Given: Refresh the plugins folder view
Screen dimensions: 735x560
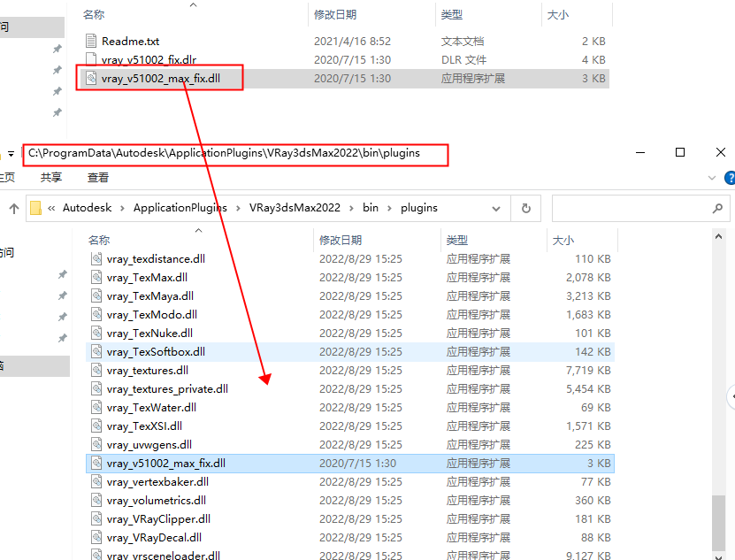Looking at the screenshot, I should (x=526, y=208).
